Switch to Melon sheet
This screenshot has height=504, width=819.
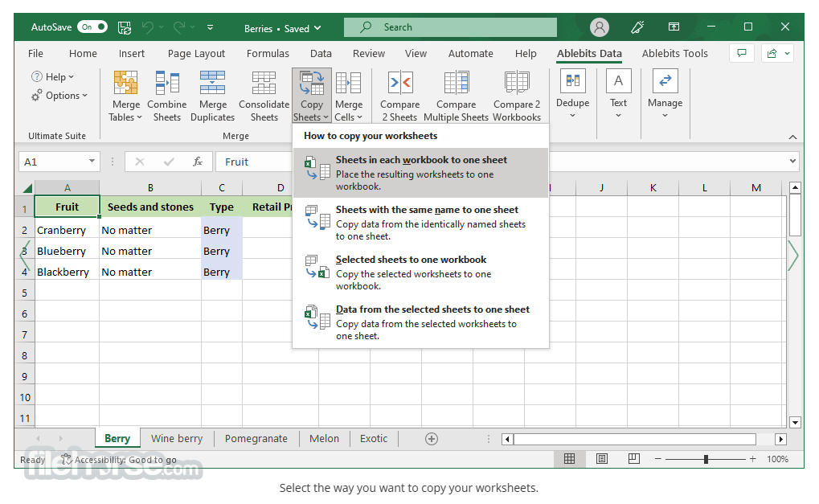point(324,439)
